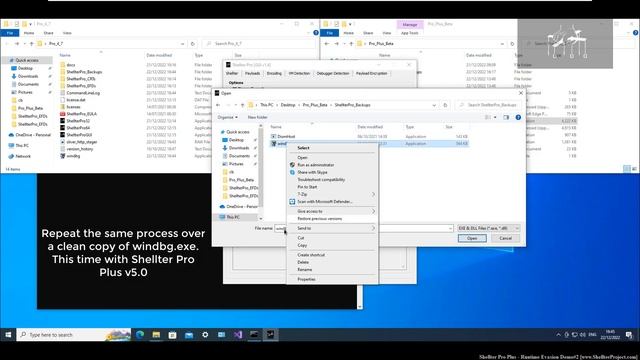
Task: Toggle preview pane icon in Open dialog
Action: pos(506,117)
